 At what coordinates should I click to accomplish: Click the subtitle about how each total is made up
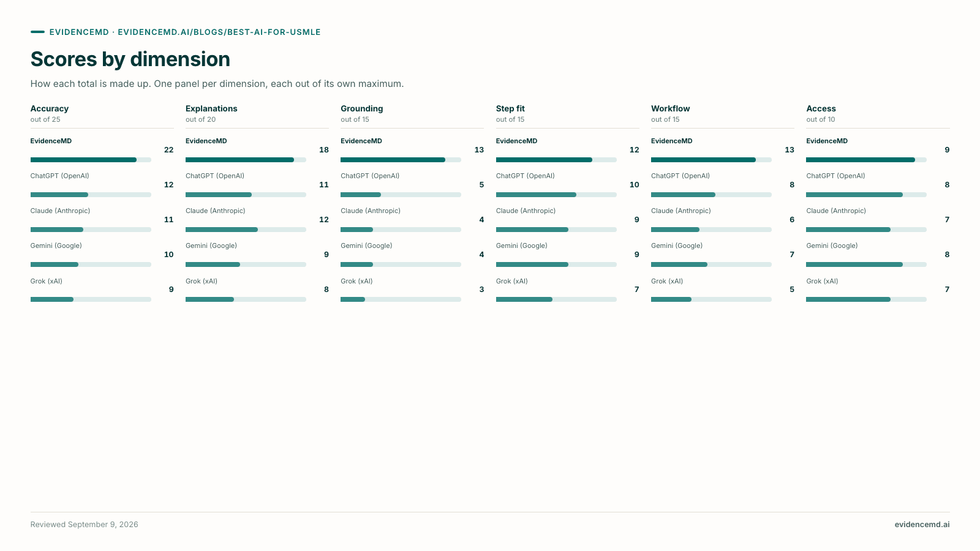click(x=217, y=84)
